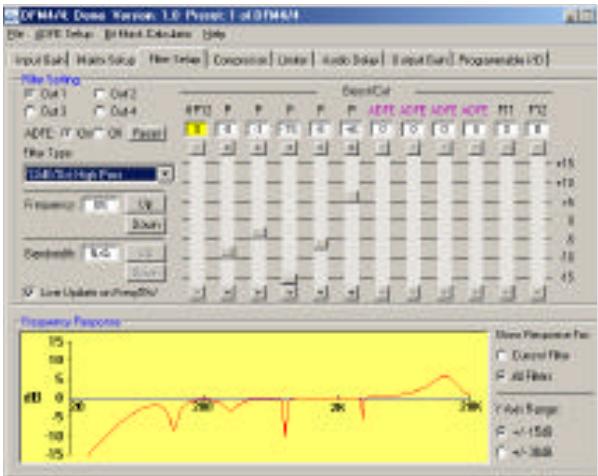Switch to the Output Gain tab
598x476 pixels.
(422, 60)
